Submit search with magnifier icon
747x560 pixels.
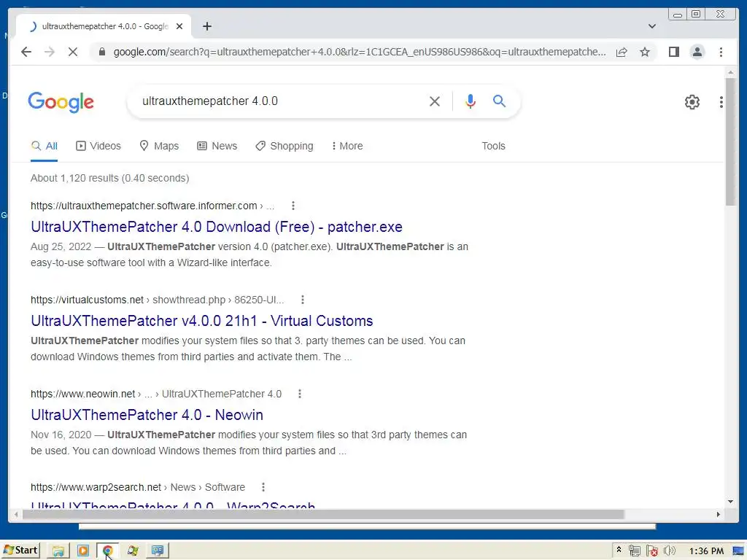499,101
